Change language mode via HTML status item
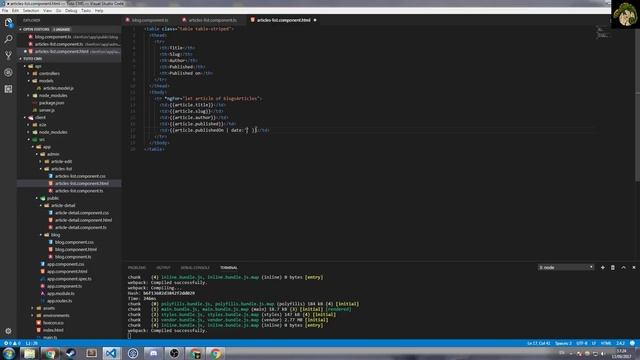This screenshot has height=360, width=640. (606, 343)
